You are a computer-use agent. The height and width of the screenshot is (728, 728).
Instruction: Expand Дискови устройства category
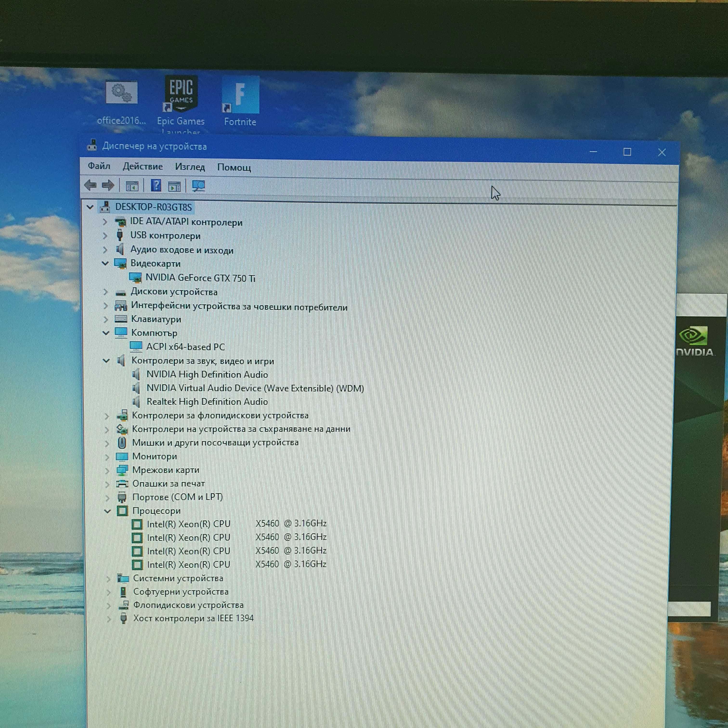105,292
